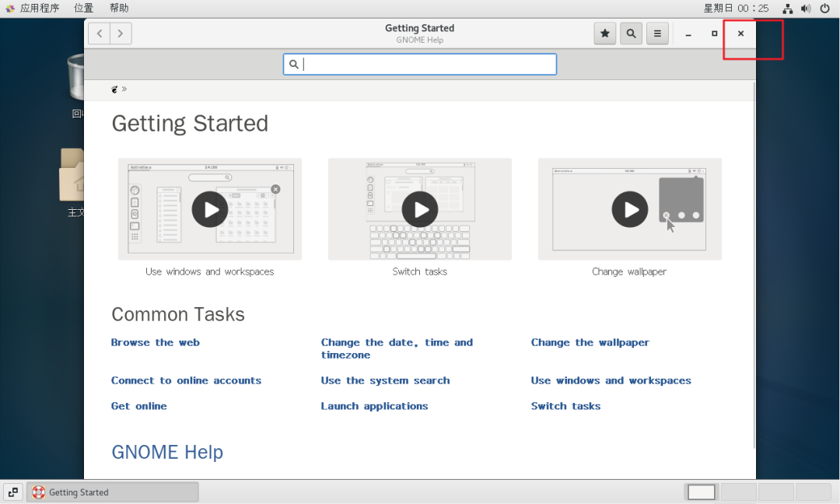Viewport: 840px width, 504px height.
Task: Play the Use windows and workspaces video
Action: click(210, 209)
